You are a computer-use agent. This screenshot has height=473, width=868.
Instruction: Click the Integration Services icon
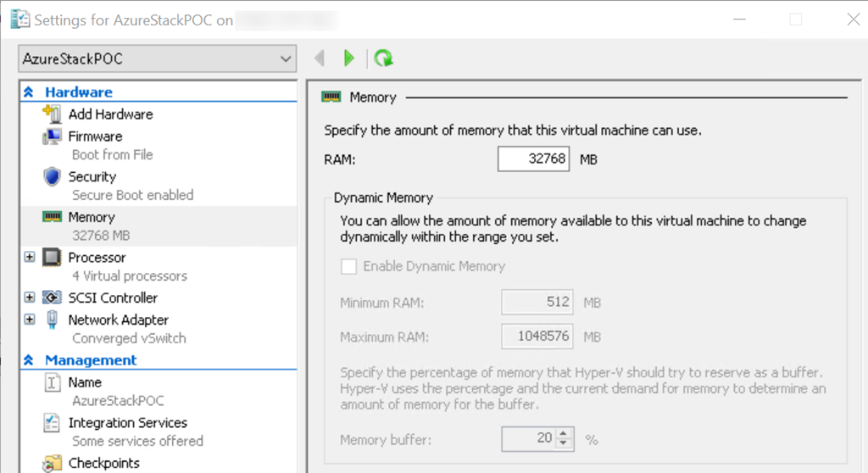pyautogui.click(x=52, y=423)
